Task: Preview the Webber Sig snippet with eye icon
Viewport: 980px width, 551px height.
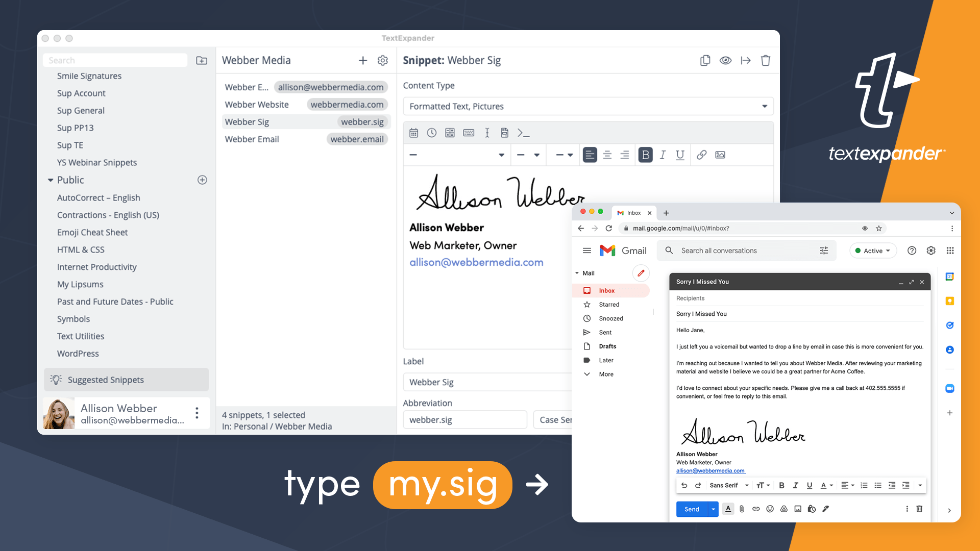Action: [x=725, y=60]
